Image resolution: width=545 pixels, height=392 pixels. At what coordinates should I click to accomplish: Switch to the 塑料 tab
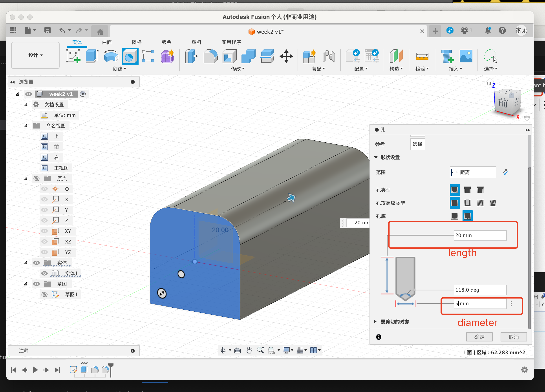[196, 42]
